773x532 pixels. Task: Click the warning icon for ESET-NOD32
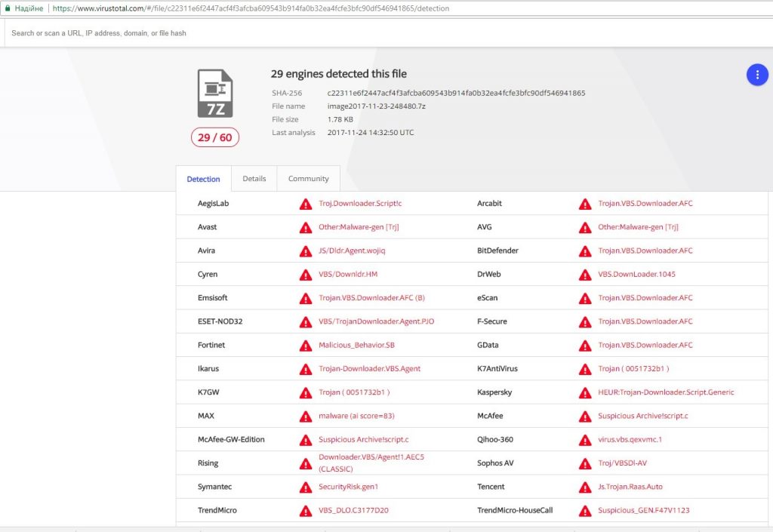pos(305,321)
